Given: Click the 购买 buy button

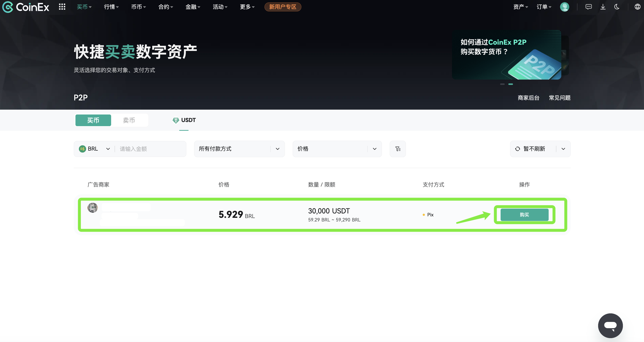Looking at the screenshot, I should (524, 215).
